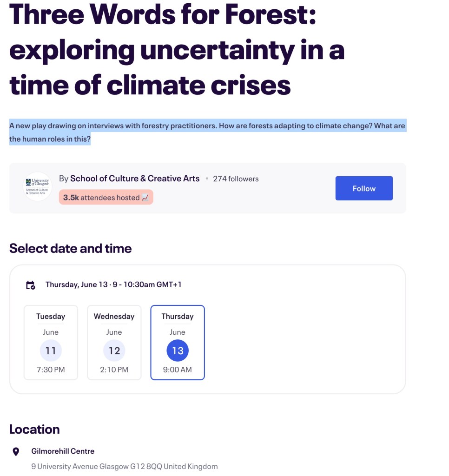Pick the Thursday 9:00 AM time slot
449x476 pixels.
pos(178,370)
